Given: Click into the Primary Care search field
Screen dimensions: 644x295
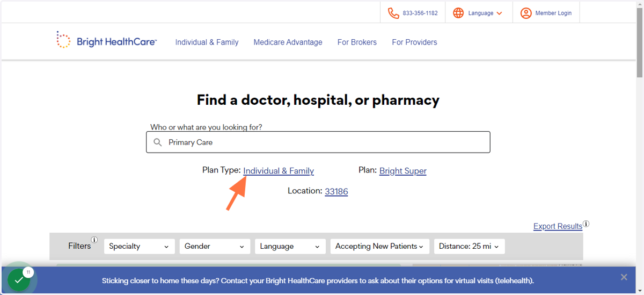Looking at the screenshot, I should click(x=318, y=142).
